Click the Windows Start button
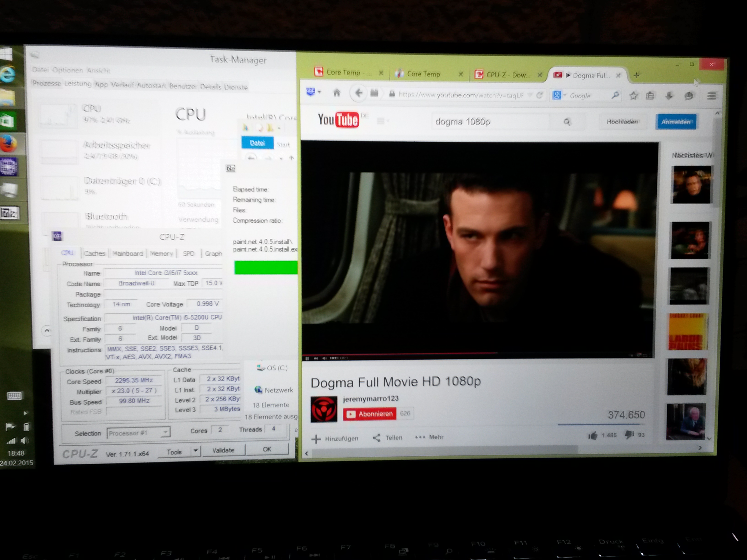This screenshot has width=747, height=560. click(6, 54)
